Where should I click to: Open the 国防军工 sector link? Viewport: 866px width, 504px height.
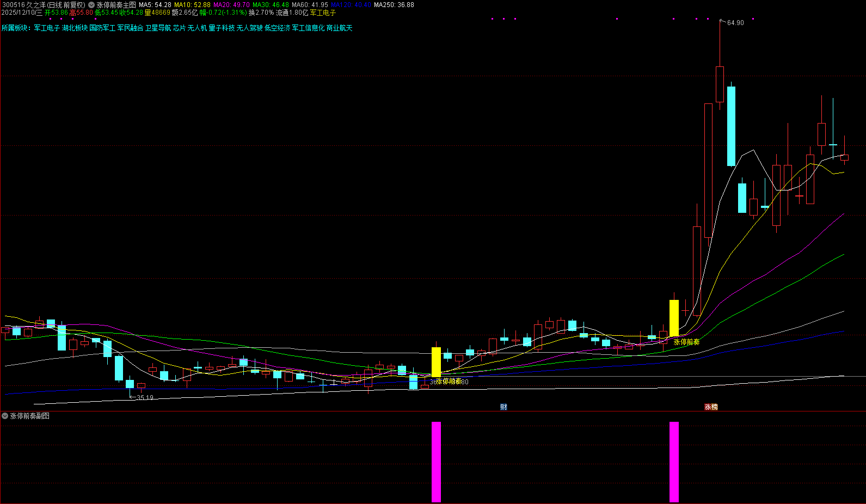click(x=102, y=28)
